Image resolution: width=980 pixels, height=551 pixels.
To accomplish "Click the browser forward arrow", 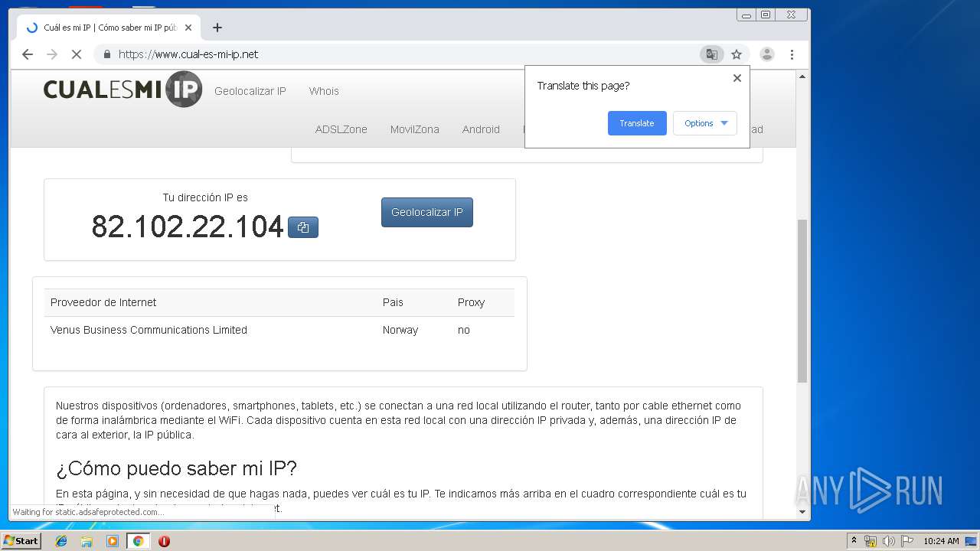I will click(52, 54).
